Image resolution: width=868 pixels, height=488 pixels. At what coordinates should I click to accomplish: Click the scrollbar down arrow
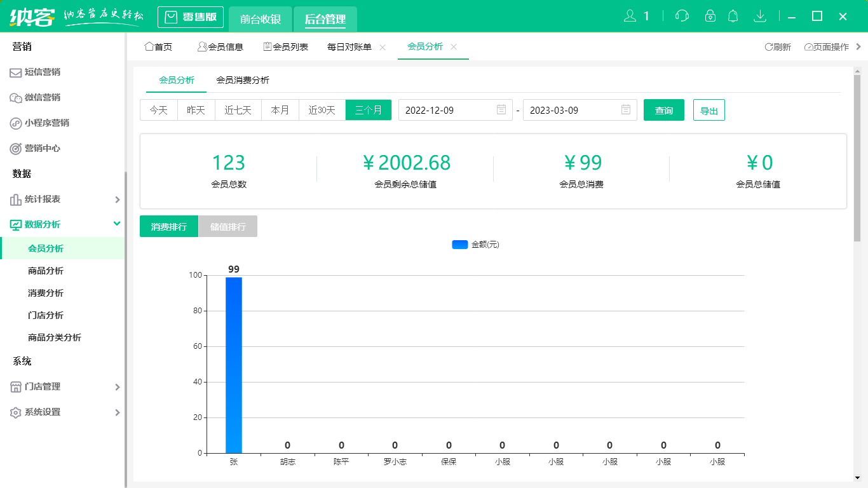[857, 477]
